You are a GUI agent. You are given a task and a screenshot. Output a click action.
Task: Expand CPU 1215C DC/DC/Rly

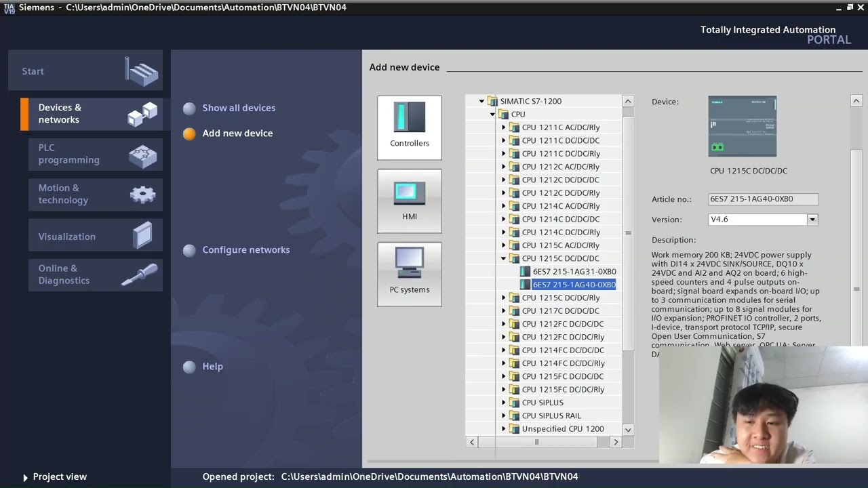tap(504, 298)
